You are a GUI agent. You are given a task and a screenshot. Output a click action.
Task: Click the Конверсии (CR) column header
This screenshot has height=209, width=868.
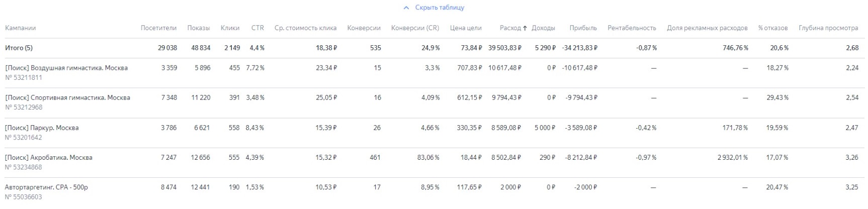(415, 28)
